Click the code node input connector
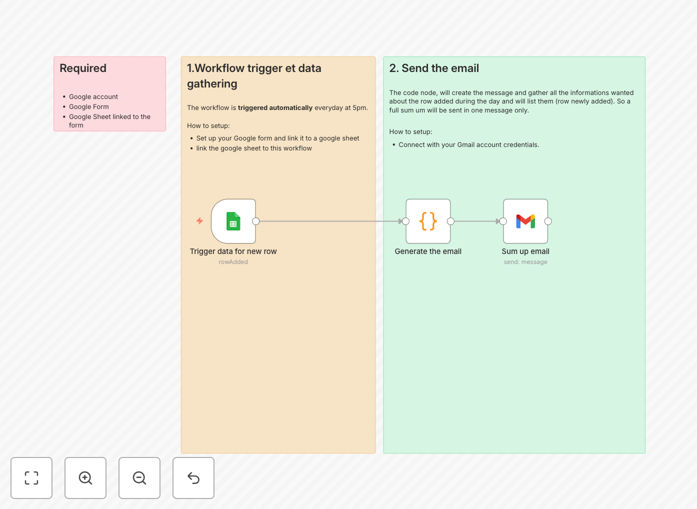Screen dimensions: 697x509 pyautogui.click(x=406, y=221)
